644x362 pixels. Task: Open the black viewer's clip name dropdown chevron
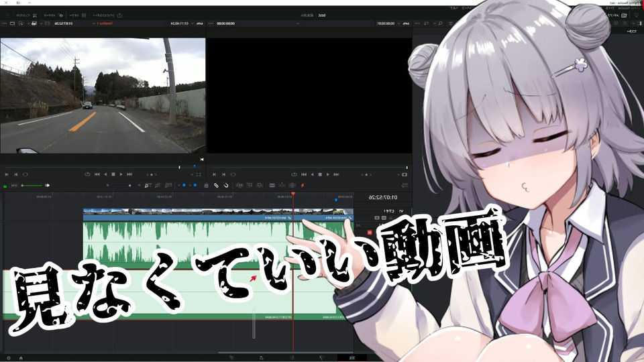[297, 23]
